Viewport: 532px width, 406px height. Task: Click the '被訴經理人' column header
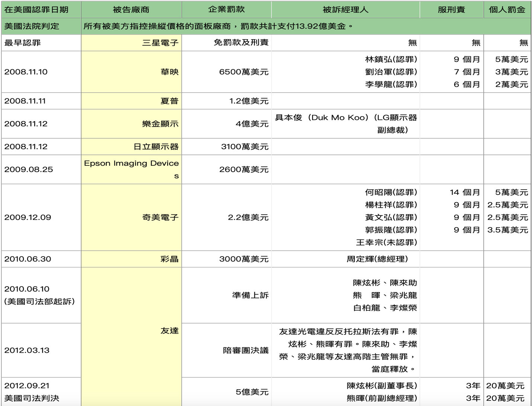pos(346,10)
